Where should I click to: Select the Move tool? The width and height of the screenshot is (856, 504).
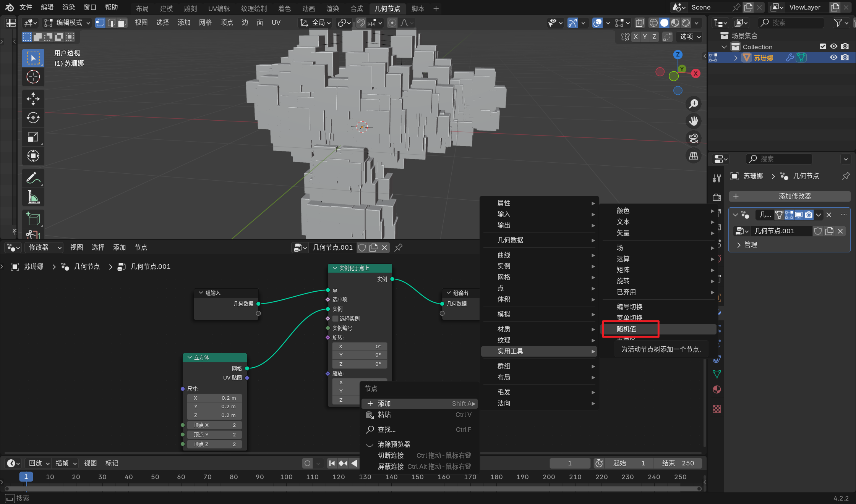click(x=33, y=99)
